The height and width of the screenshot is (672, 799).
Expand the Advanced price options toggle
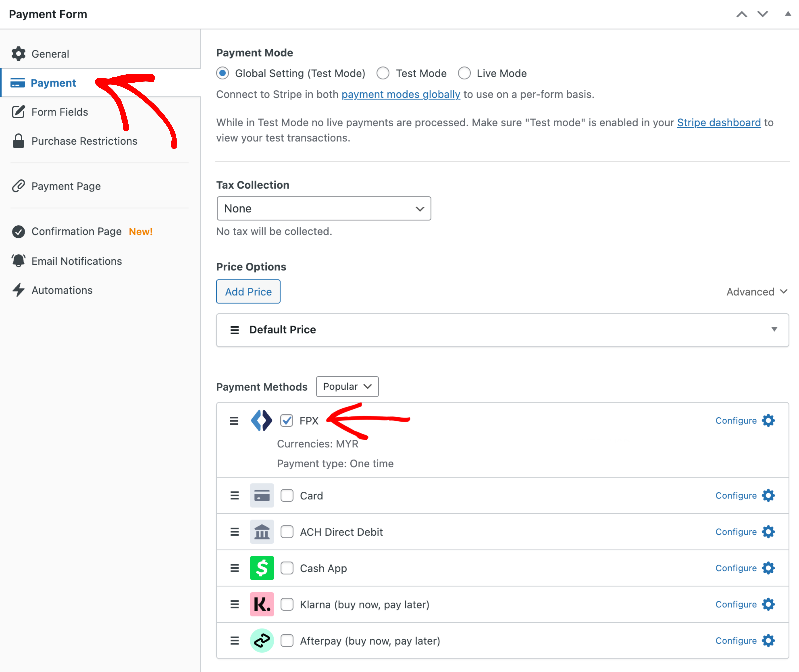click(x=756, y=292)
